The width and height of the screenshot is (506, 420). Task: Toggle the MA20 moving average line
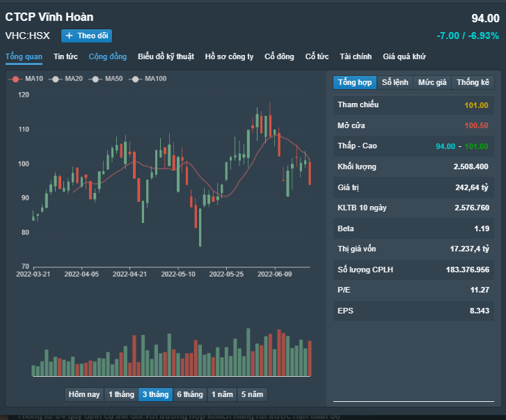coord(67,79)
